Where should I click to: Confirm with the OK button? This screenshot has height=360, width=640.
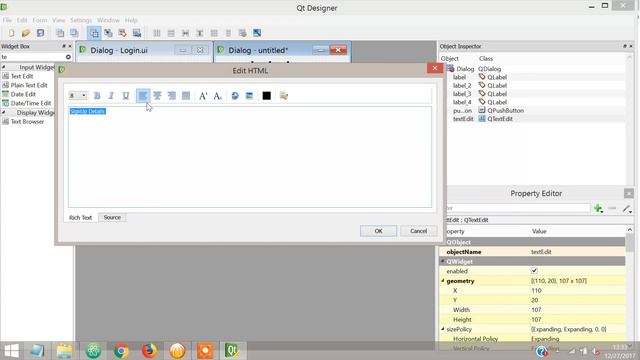pos(378,231)
